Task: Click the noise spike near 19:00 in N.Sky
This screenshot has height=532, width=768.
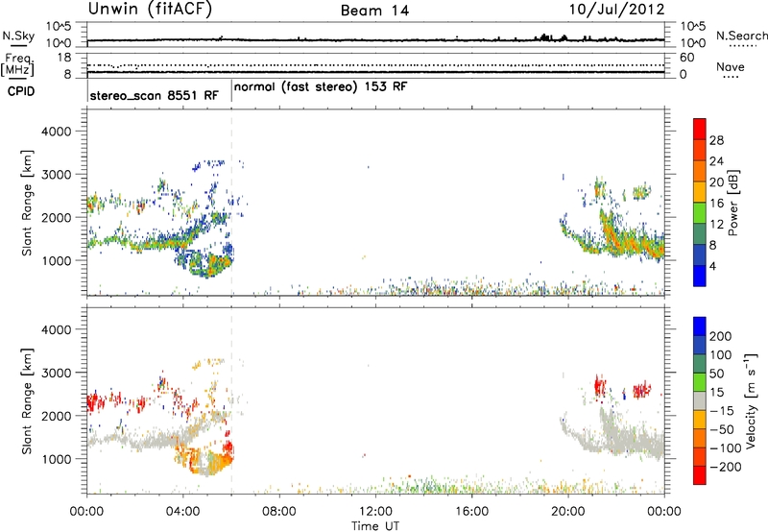Action: point(543,36)
